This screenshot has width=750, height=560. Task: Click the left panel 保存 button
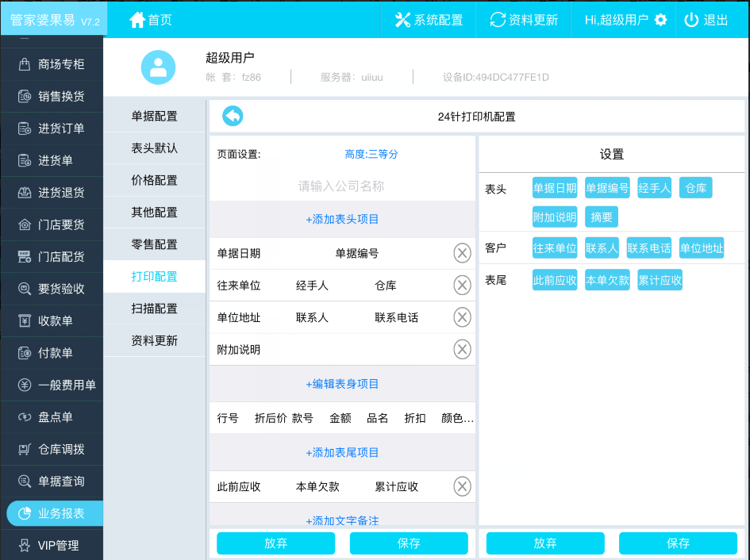409,543
